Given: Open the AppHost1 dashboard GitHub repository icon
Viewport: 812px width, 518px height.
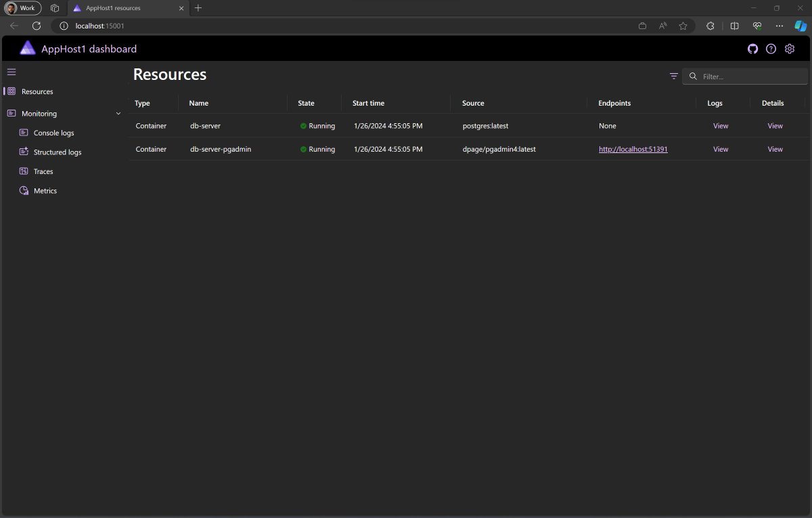Looking at the screenshot, I should coord(752,49).
